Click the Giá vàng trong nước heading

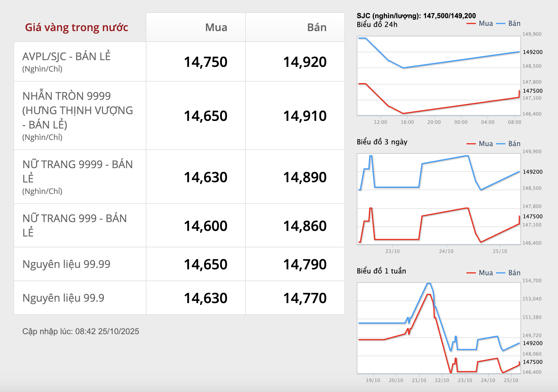tap(77, 27)
